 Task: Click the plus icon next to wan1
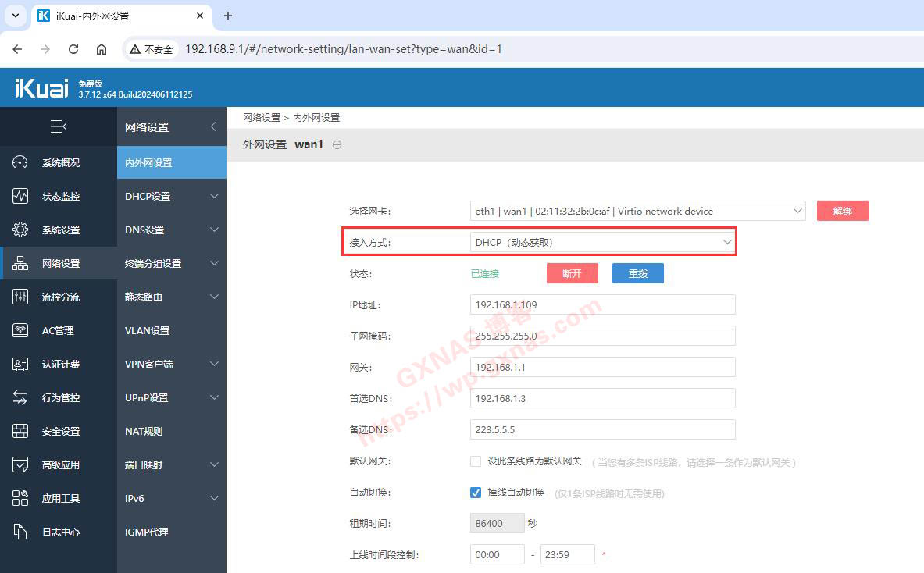(x=337, y=144)
